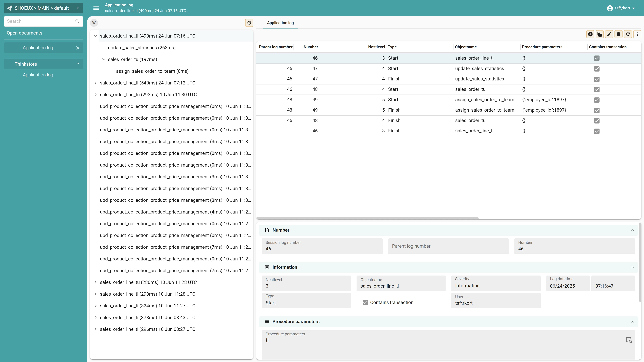Collapse the Number form section
The width and height of the screenshot is (644, 362).
[632, 230]
